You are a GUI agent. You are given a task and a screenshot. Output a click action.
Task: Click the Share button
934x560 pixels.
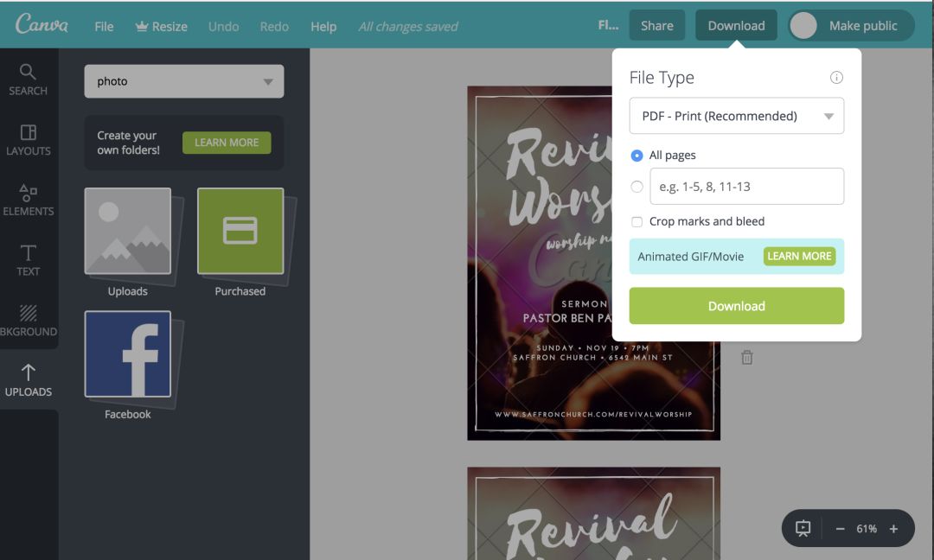click(657, 26)
